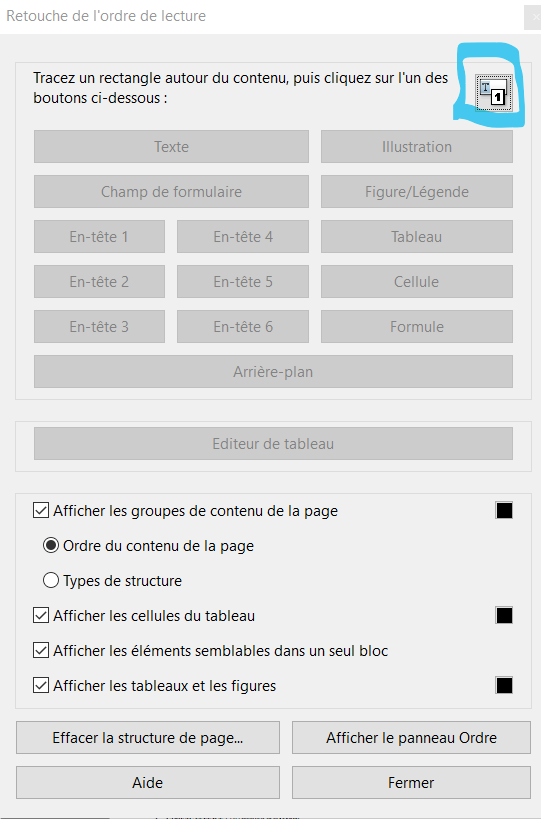
Task: Open color swatch for table cells
Action: point(504,615)
